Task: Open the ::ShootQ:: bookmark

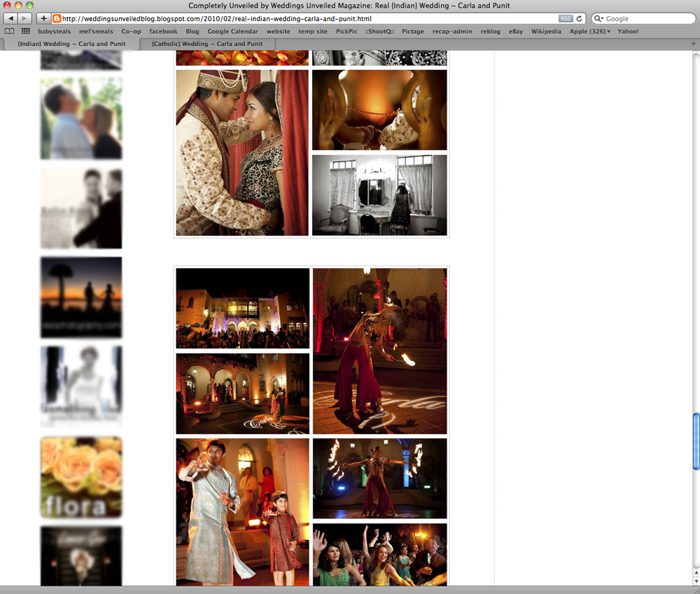Action: coord(379,32)
